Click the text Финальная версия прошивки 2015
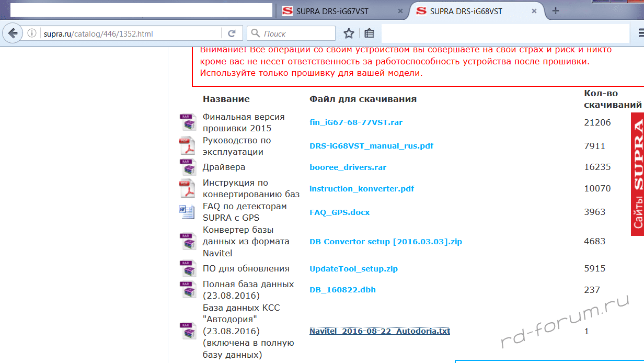This screenshot has width=644, height=363. click(x=244, y=122)
